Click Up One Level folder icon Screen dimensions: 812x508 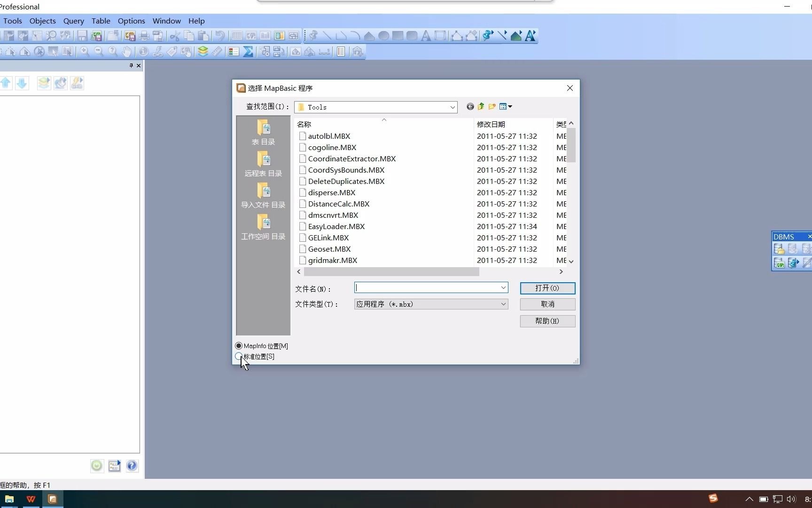481,107
